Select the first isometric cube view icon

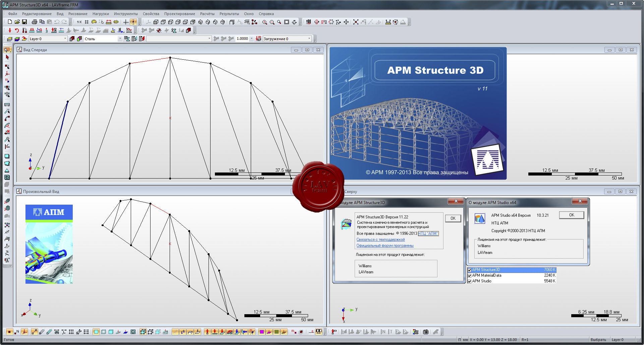tap(200, 22)
